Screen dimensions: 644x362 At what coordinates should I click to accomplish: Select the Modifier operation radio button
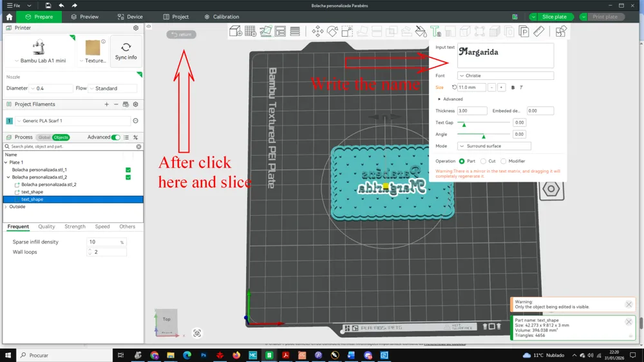pos(503,161)
